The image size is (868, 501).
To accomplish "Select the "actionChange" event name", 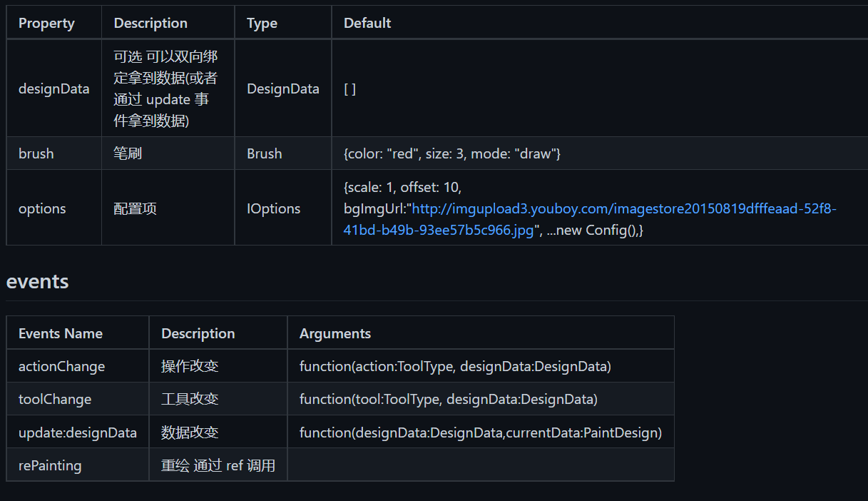I will pos(61,366).
